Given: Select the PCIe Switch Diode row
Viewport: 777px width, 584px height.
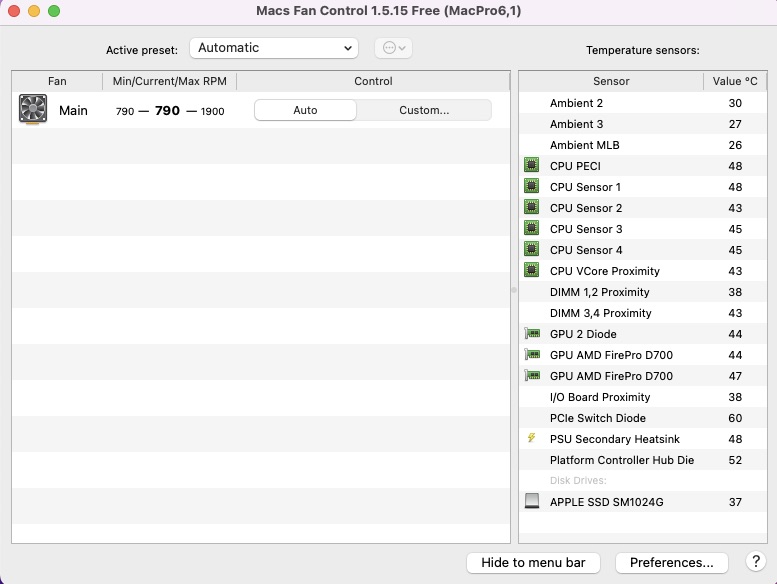Looking at the screenshot, I should [x=643, y=418].
